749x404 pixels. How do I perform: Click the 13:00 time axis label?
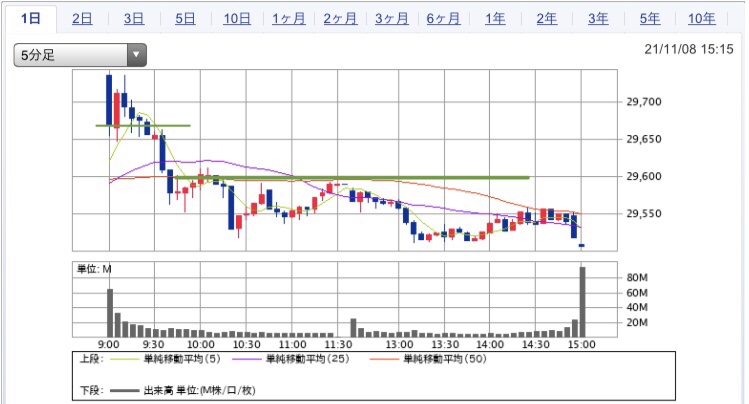pos(399,344)
